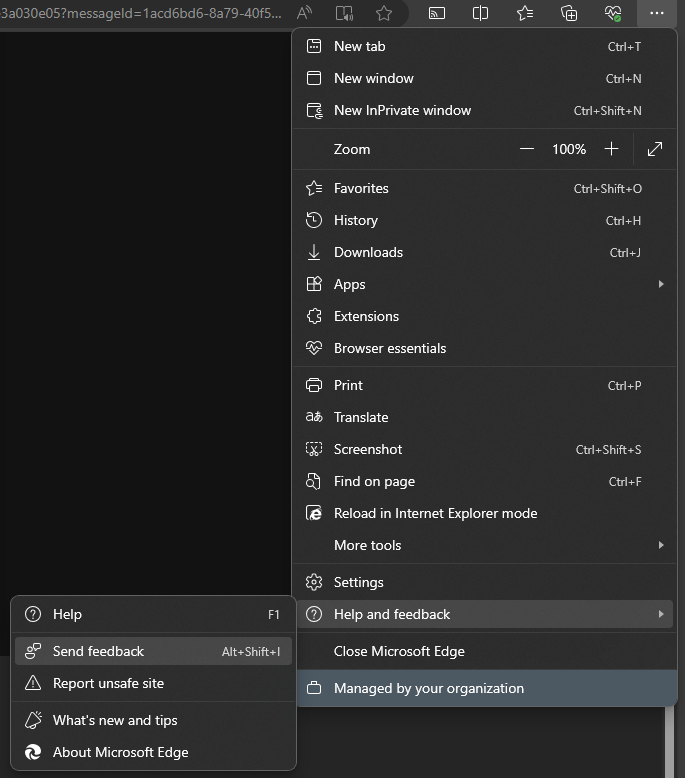This screenshot has height=778, width=685.
Task: Select Find on page
Action: click(x=484, y=481)
